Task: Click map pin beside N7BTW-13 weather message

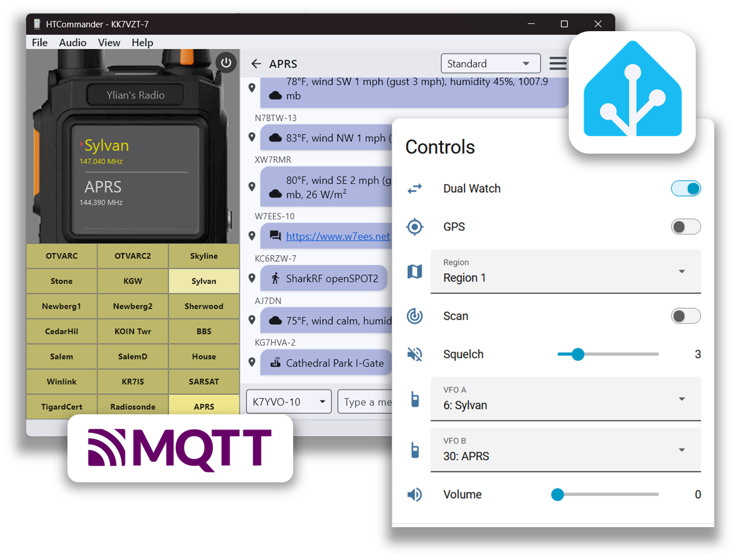Action: point(252,137)
